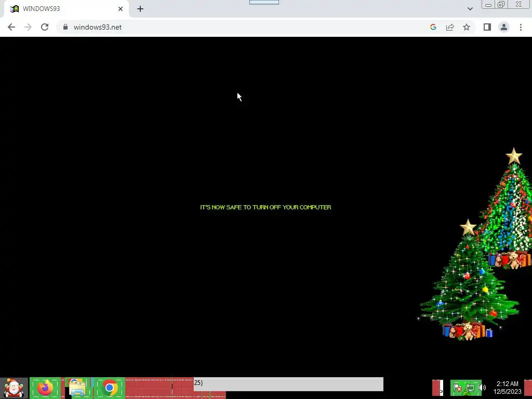Open the network tray icon
The height and width of the screenshot is (399, 532).
[470, 388]
